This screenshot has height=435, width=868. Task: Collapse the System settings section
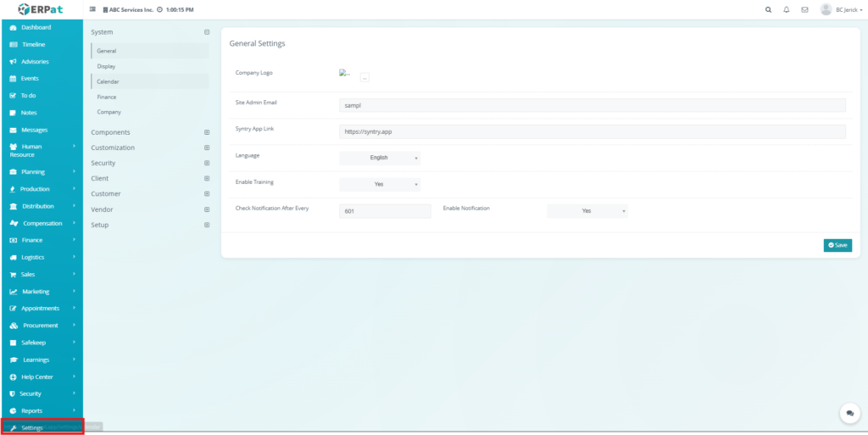(206, 32)
